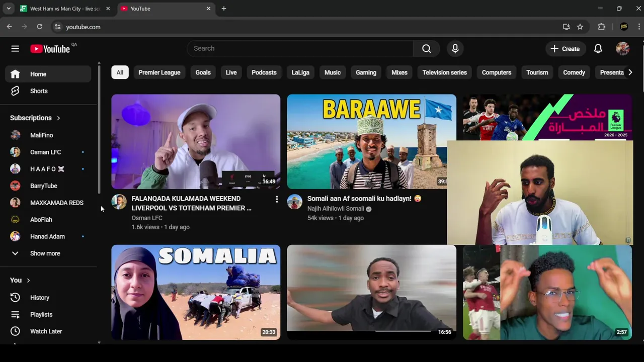Select the Podcasts chip
Screen dimensions: 644x362
click(x=264, y=72)
